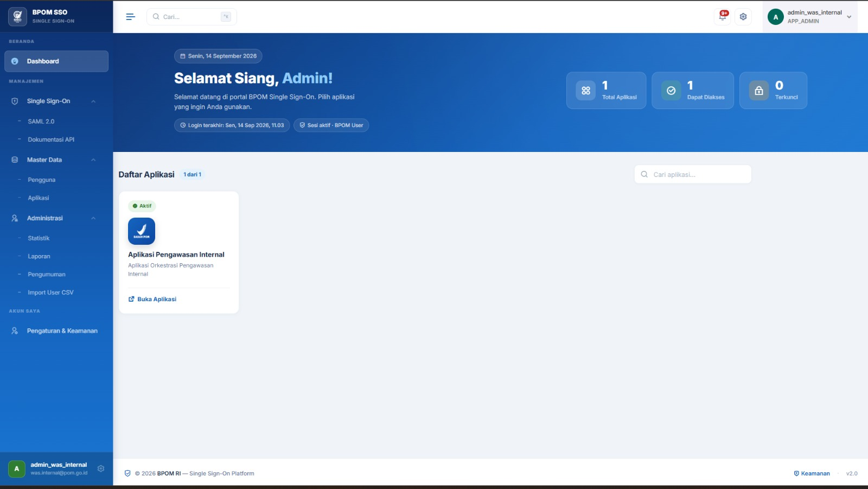Screen dimensions: 868x489
Task: Click Aplikasi Pengawasan Internal card title
Action: (176, 255)
